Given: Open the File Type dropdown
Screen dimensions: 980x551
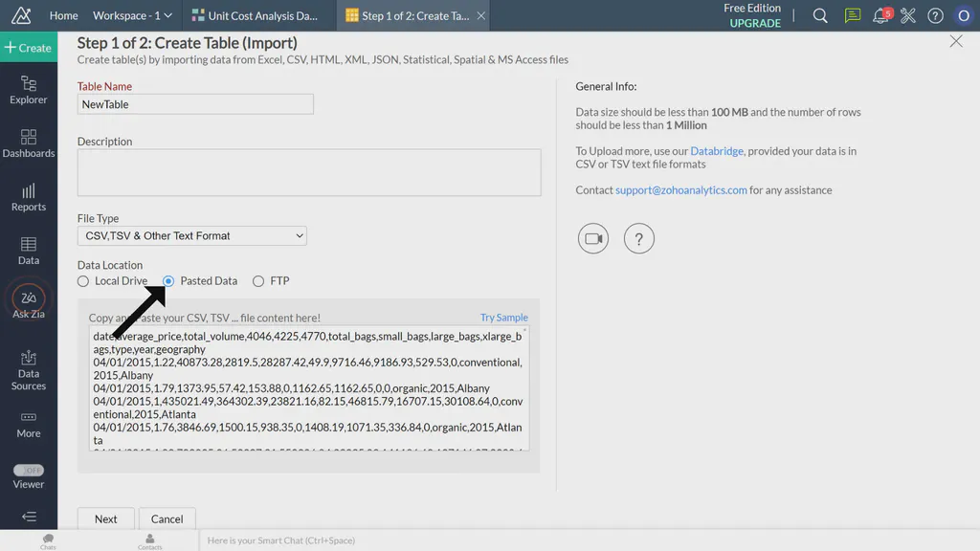Looking at the screenshot, I should pos(191,235).
